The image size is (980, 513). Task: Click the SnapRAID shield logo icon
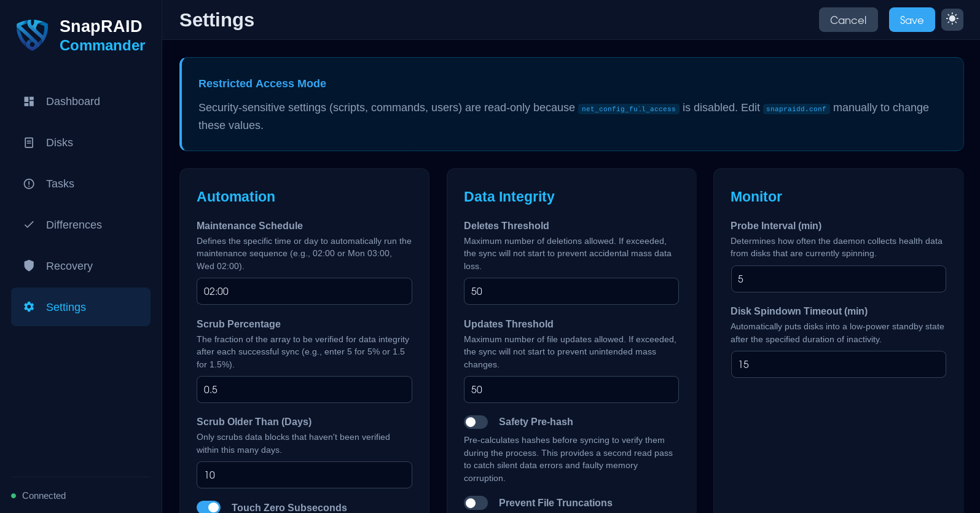coord(32,35)
